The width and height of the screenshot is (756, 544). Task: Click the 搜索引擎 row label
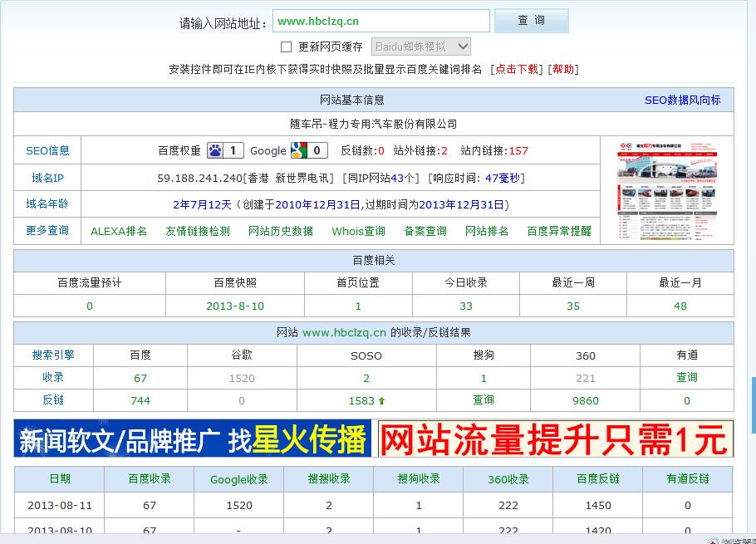click(53, 355)
